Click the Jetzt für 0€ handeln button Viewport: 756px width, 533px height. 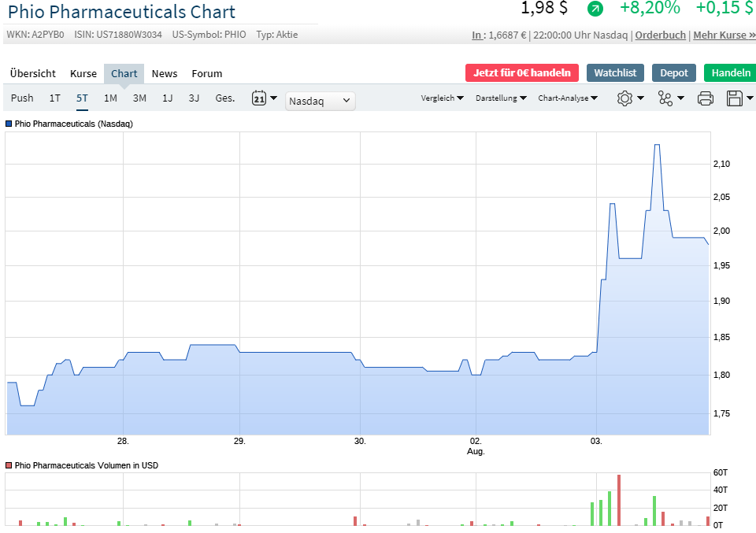521,72
